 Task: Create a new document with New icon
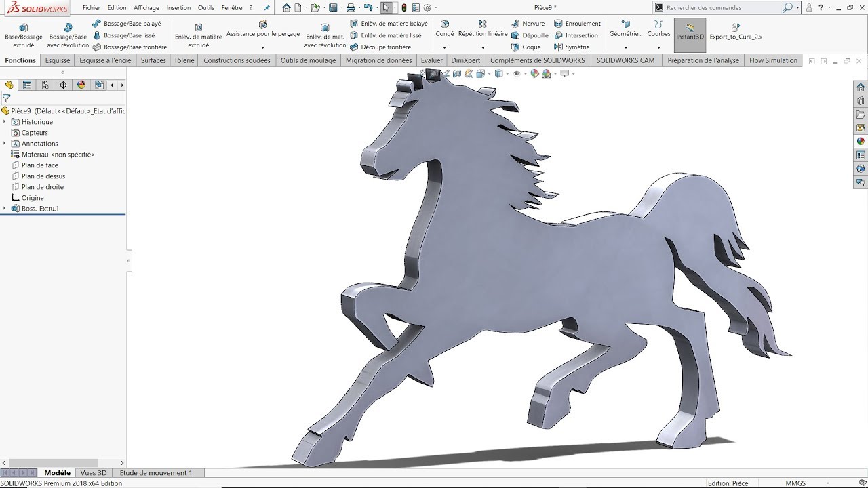pos(298,7)
